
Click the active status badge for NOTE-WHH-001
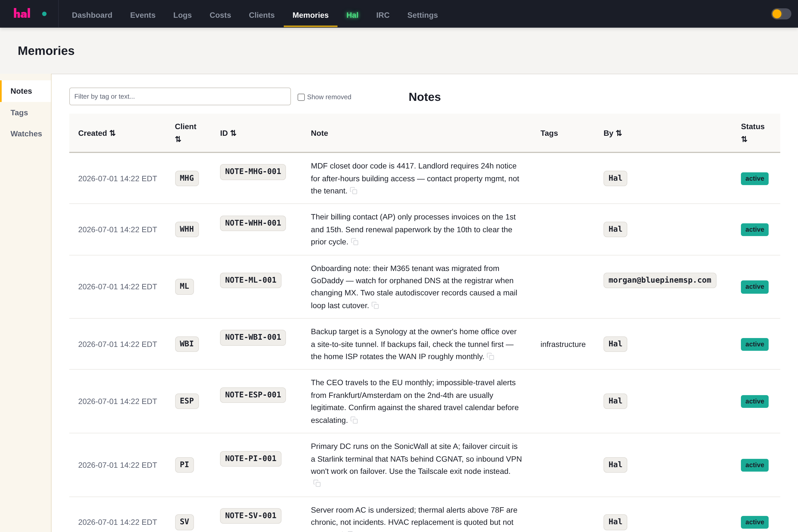click(x=754, y=229)
